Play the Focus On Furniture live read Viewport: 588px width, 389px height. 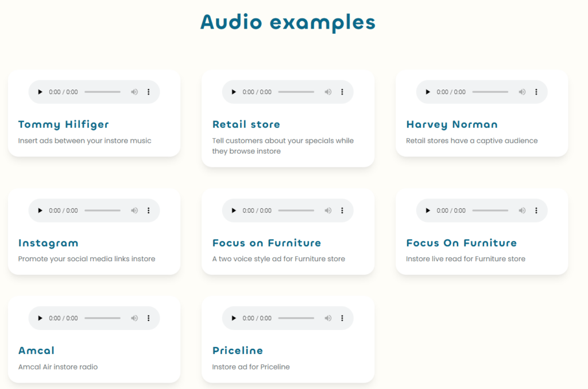(x=428, y=211)
